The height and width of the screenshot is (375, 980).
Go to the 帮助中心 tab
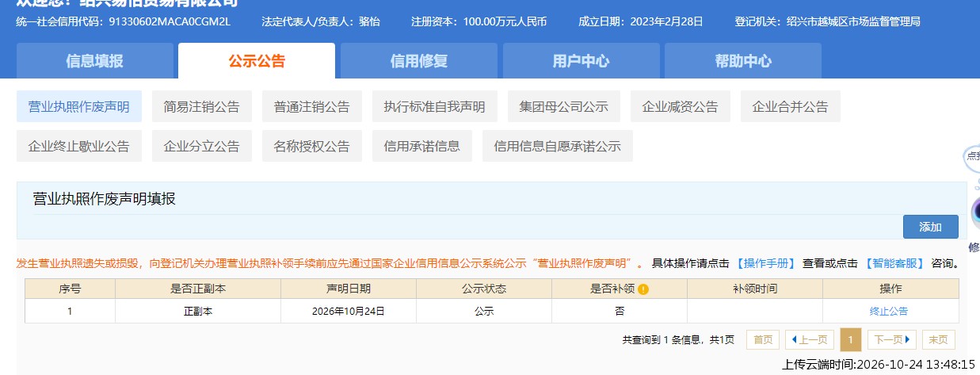(x=743, y=61)
